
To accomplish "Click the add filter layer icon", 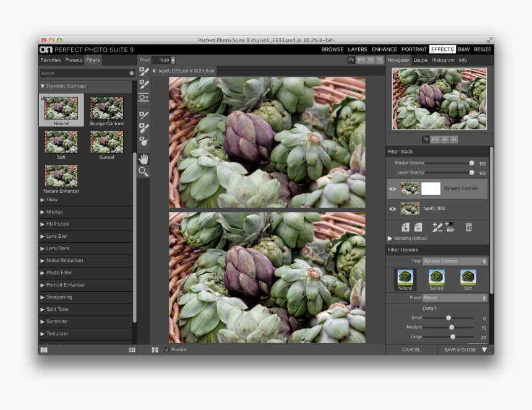I will (405, 227).
